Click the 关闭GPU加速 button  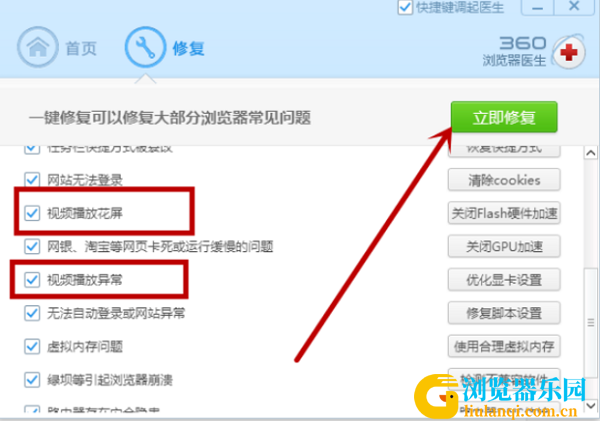(x=504, y=246)
